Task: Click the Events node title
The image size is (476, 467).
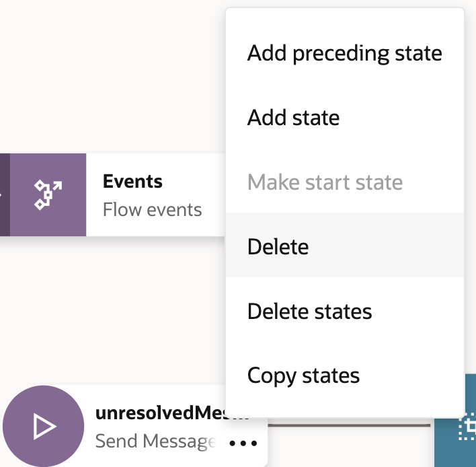Action: [132, 182]
